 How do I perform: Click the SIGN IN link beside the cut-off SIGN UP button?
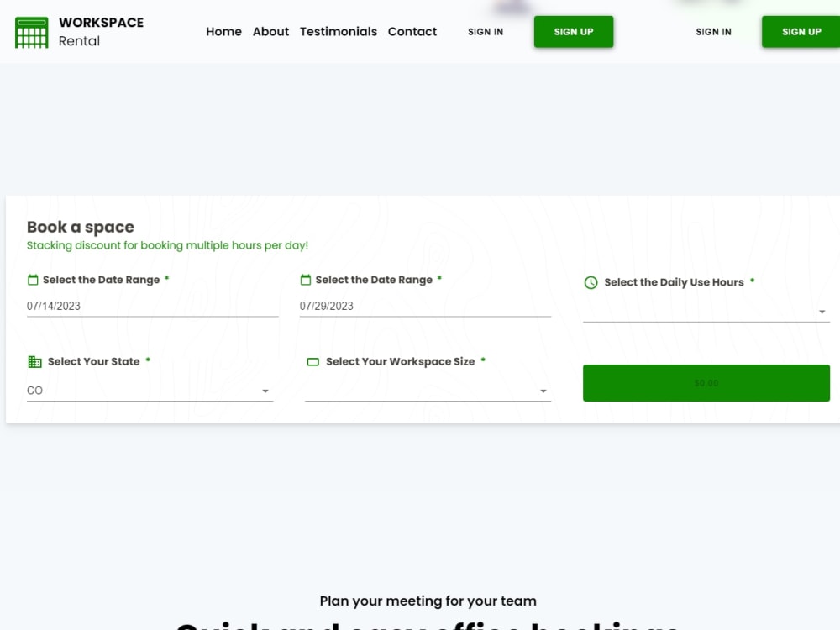click(713, 32)
